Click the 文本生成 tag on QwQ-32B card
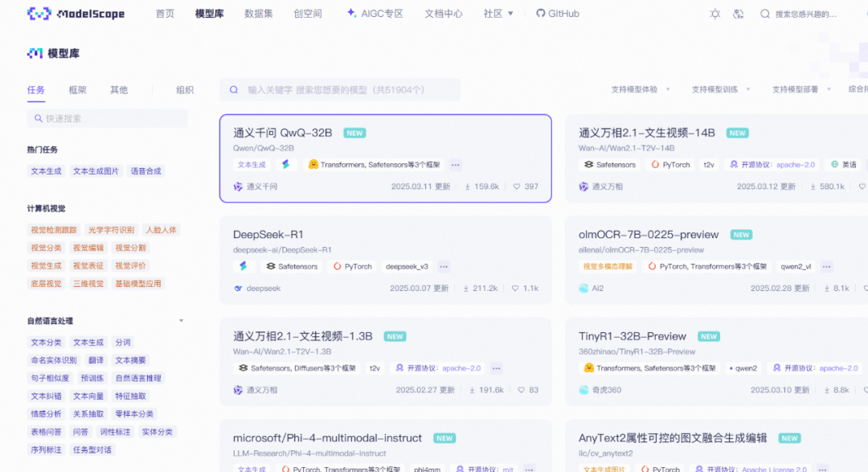The height and width of the screenshot is (472, 868). (x=252, y=165)
